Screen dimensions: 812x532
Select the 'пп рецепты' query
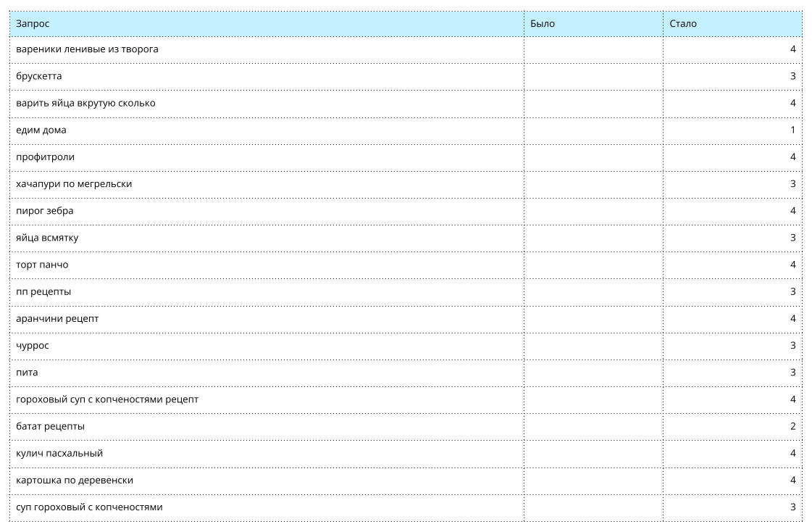pyautogui.click(x=43, y=291)
